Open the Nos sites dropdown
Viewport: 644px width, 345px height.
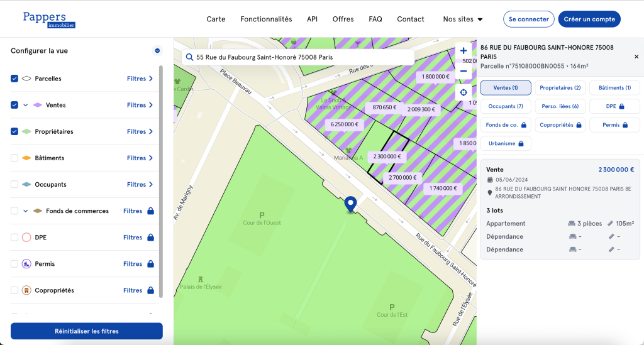(463, 19)
